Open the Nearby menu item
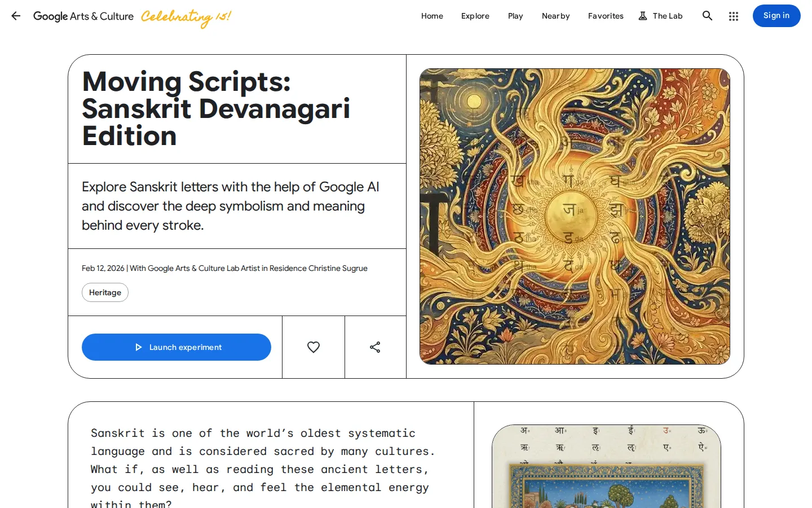 pyautogui.click(x=556, y=16)
